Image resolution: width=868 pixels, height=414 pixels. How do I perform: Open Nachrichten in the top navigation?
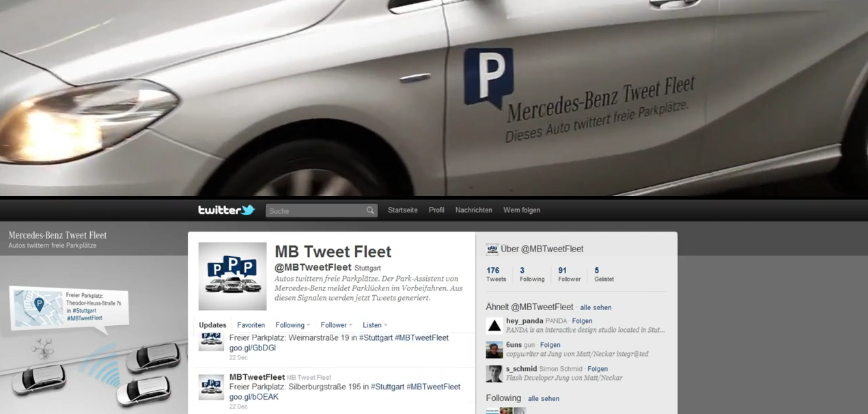point(474,210)
